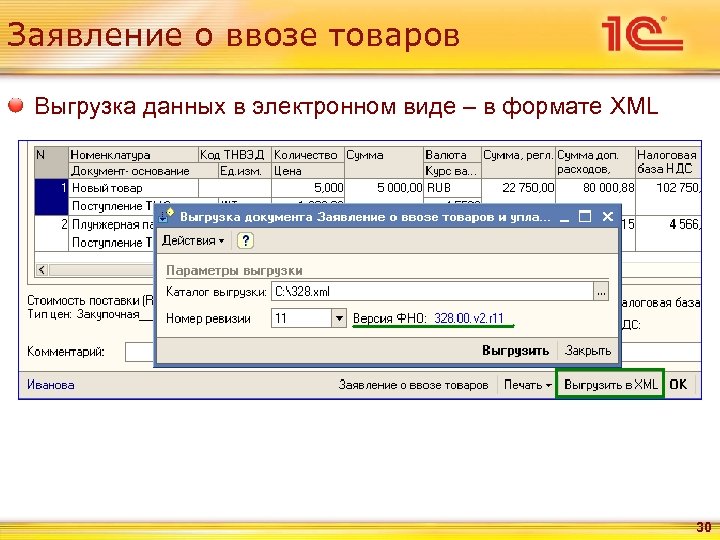
Task: Select the Плунжерная row 2 item cell
Action: [x=112, y=225]
